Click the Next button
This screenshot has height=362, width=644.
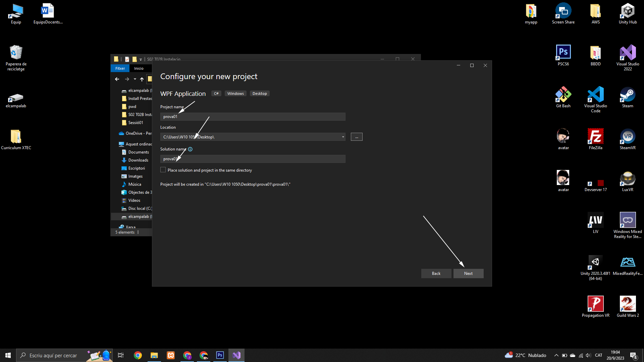468,274
